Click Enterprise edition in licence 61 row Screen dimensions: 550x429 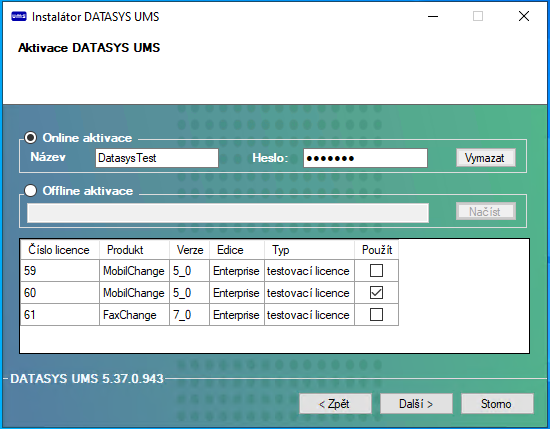pyautogui.click(x=237, y=315)
